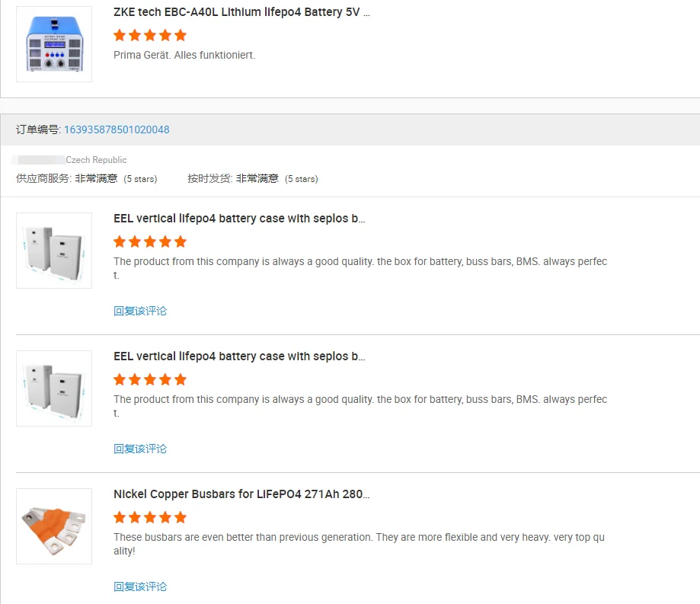Open the second EEL vertical lifepo4 case title
700x604 pixels.
[x=239, y=356]
